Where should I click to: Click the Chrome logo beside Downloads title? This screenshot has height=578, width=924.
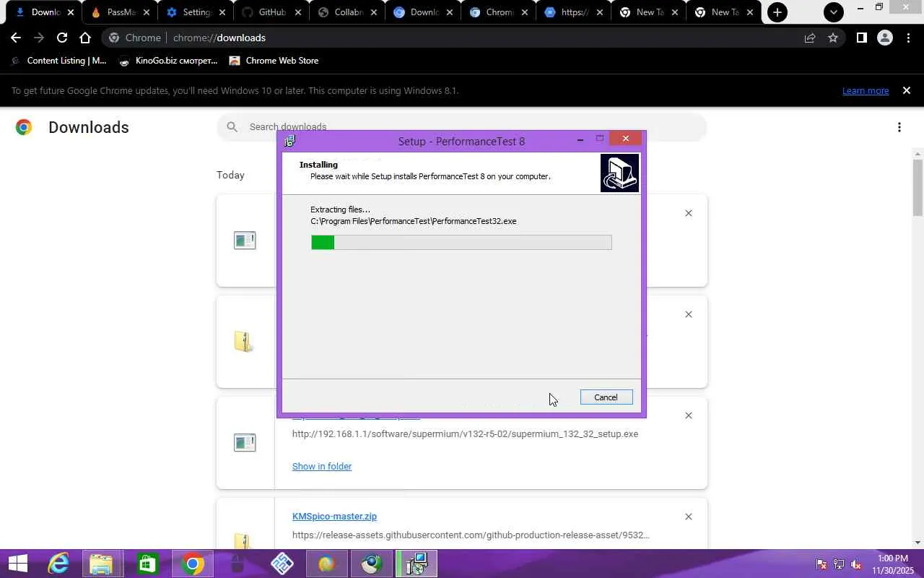[24, 128]
